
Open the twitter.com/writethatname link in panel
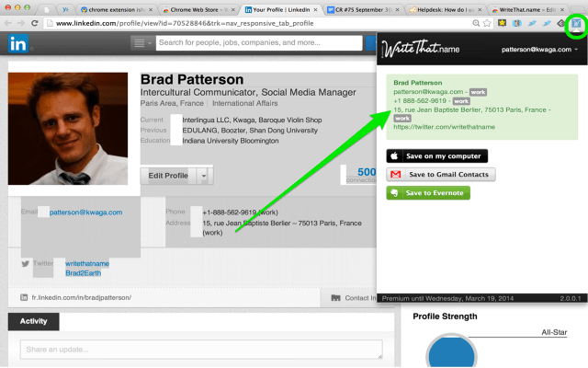[445, 127]
